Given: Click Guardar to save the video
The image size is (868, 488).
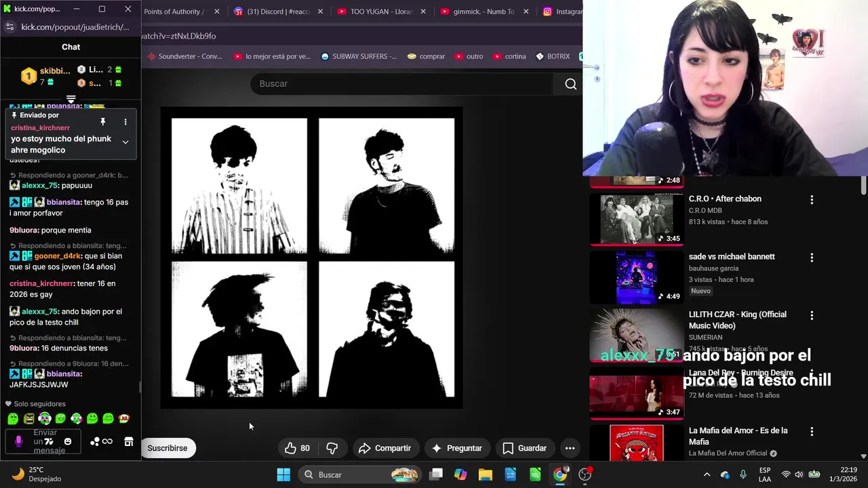Looking at the screenshot, I should pos(524,448).
